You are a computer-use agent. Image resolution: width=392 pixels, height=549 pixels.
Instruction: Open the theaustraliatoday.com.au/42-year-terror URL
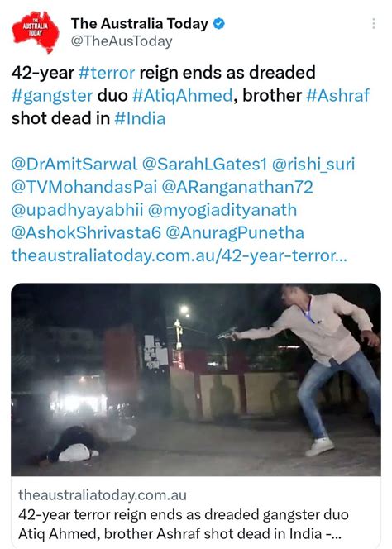point(179,255)
